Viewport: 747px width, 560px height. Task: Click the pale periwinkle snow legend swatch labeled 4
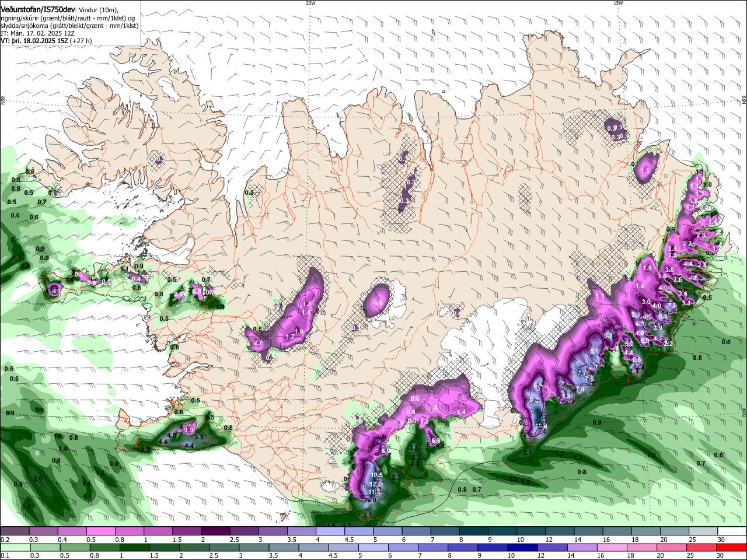coord(330,531)
